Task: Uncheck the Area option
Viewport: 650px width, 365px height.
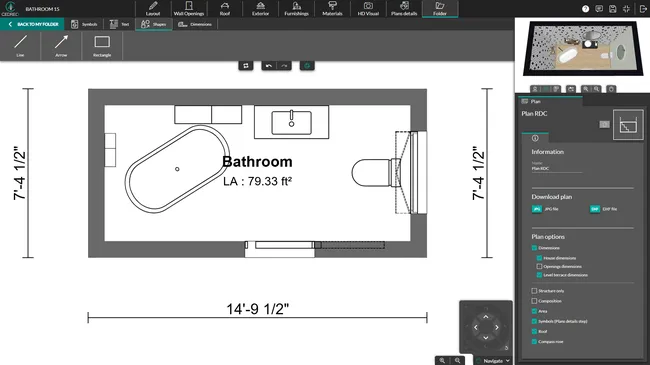Action: point(534,311)
